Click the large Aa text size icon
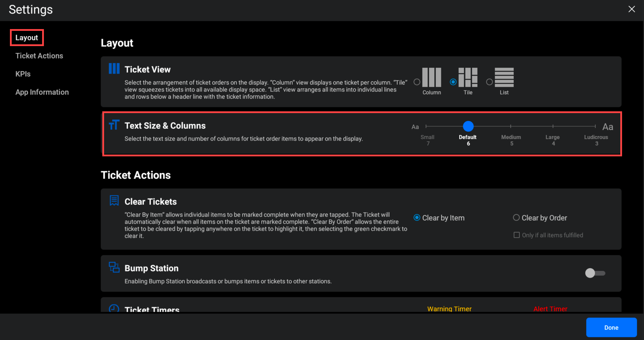Screen dimensions: 644x340 click(x=608, y=127)
